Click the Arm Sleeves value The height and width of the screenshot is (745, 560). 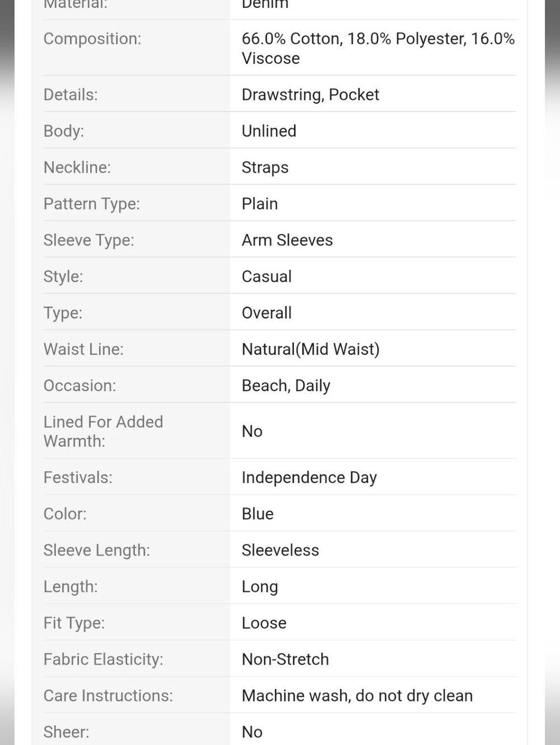coord(287,240)
